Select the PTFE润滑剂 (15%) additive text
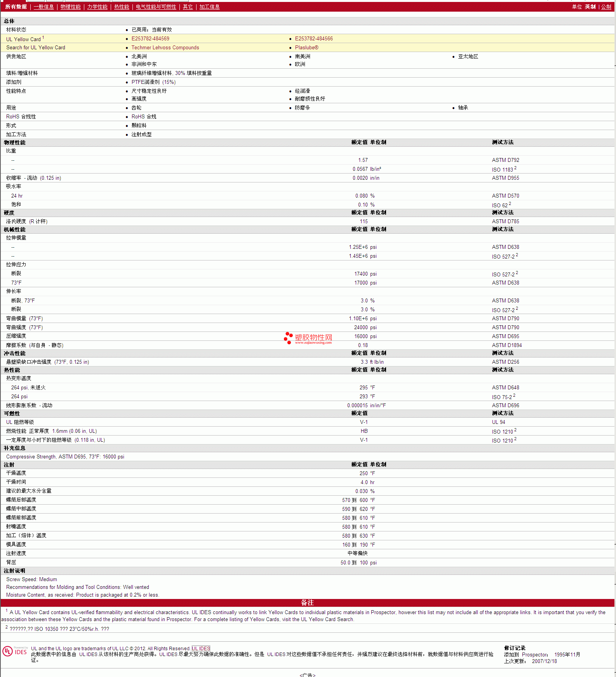Image resolution: width=616 pixels, height=677 pixels. click(153, 82)
